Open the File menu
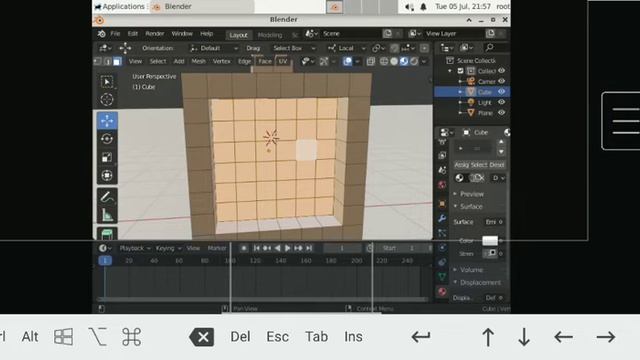Image resolution: width=640 pixels, height=360 pixels. click(115, 33)
